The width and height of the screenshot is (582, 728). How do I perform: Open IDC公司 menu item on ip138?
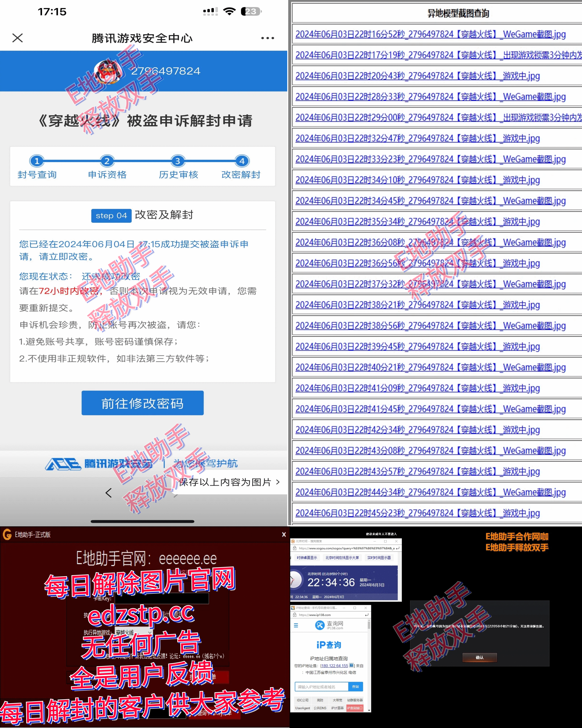point(303,700)
